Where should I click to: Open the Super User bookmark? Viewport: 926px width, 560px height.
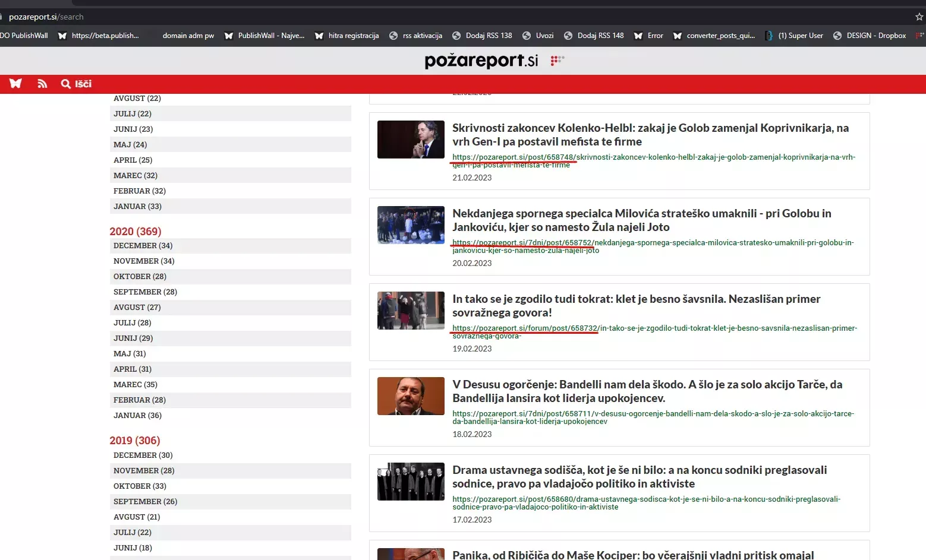coord(794,36)
